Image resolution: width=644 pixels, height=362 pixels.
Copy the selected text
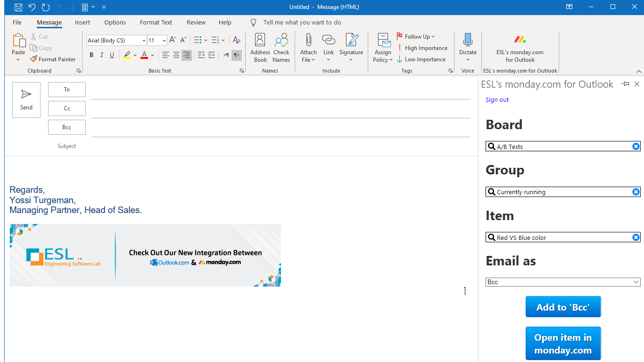pos(41,48)
